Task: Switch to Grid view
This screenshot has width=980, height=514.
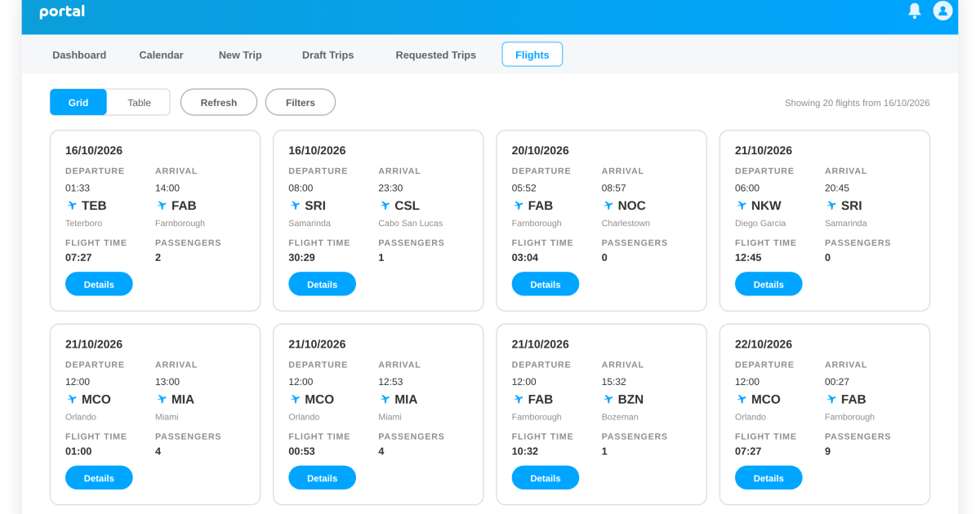Action: point(78,102)
